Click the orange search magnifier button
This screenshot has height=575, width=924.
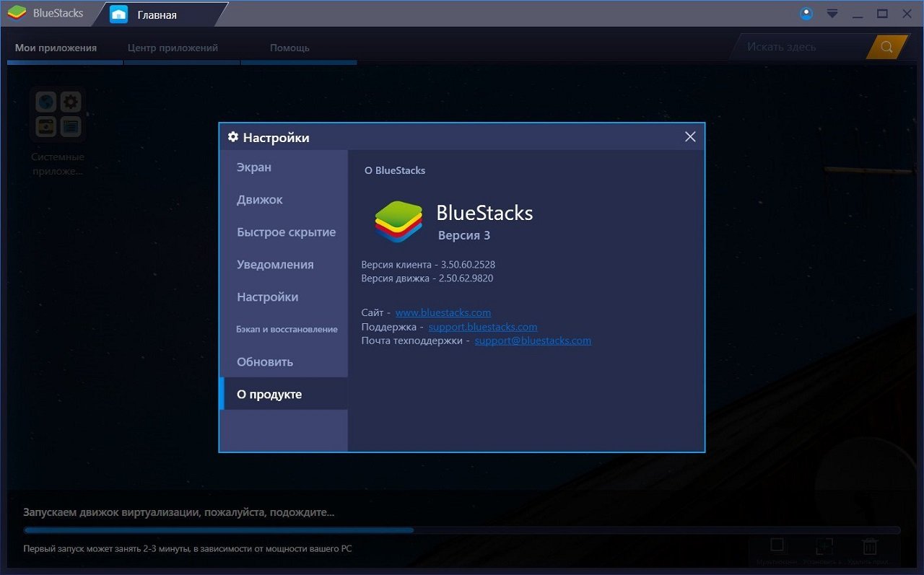(x=886, y=48)
